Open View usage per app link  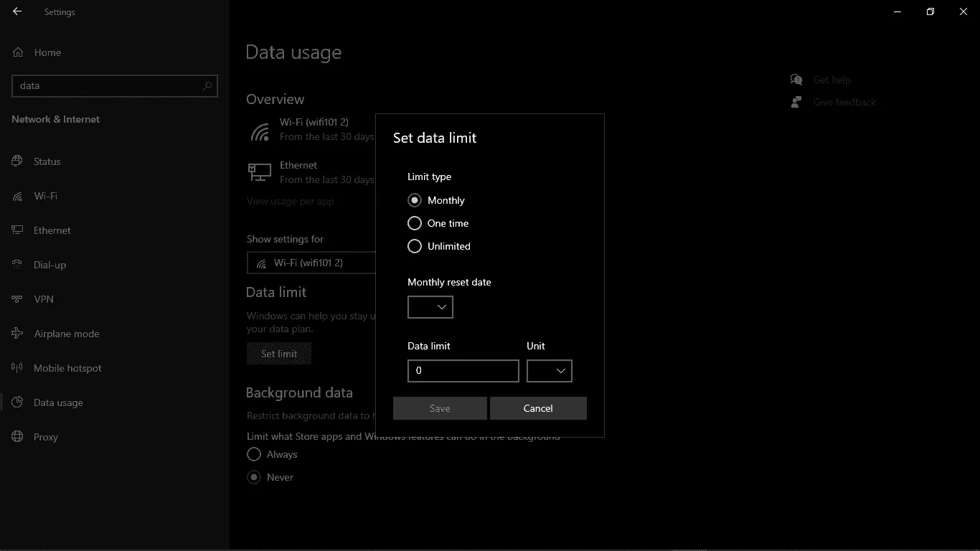(291, 202)
